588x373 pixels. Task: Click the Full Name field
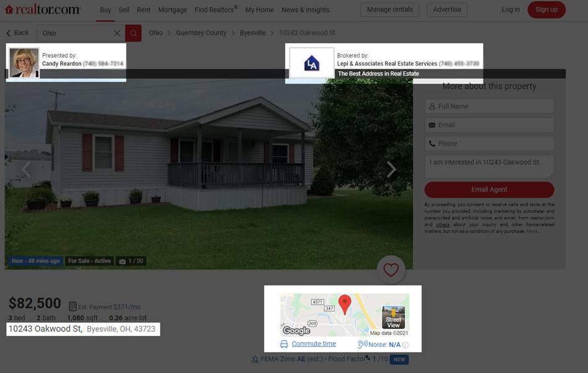point(490,106)
